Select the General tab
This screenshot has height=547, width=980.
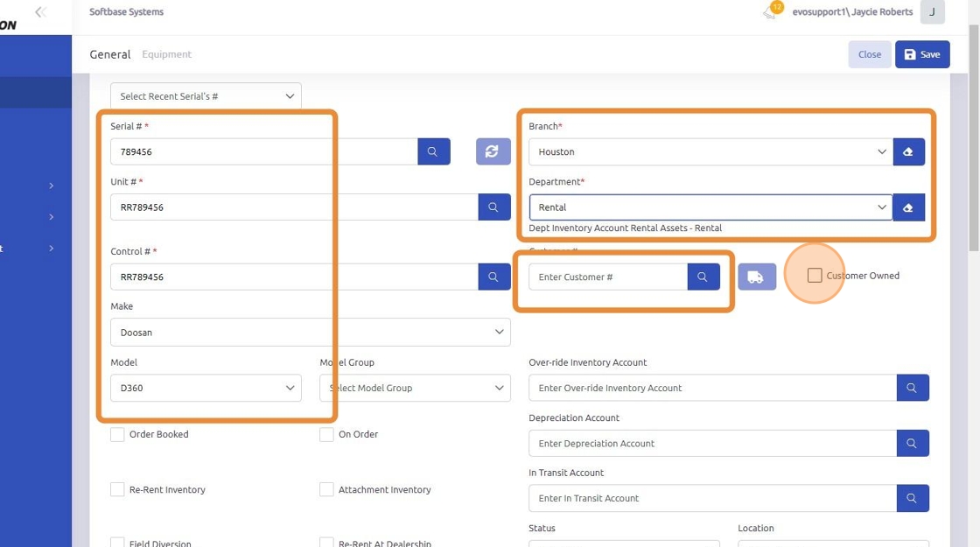point(110,54)
